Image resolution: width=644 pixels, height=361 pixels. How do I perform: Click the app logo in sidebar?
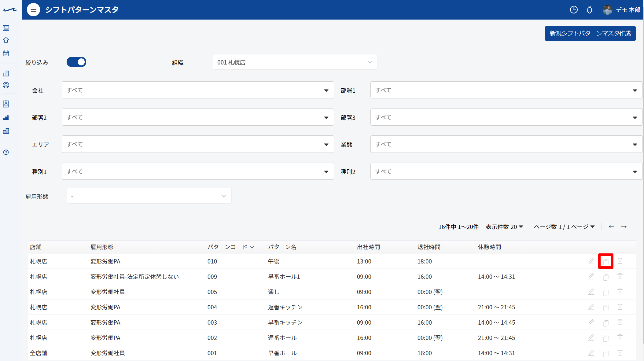10,10
